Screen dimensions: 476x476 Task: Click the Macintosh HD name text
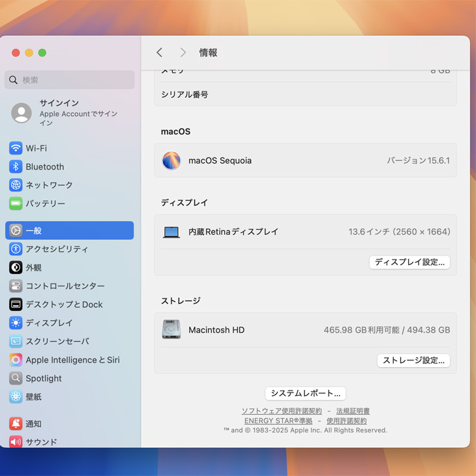point(216,330)
